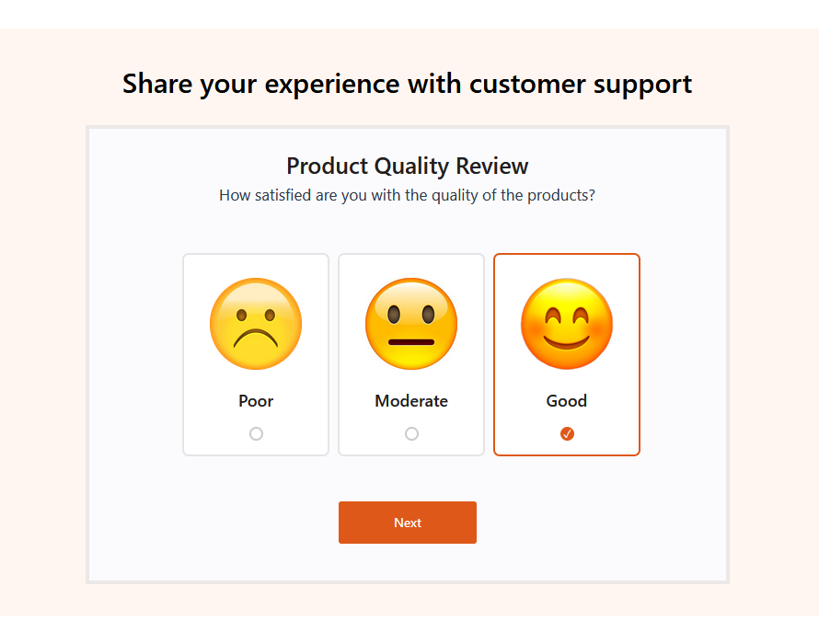The width and height of the screenshot is (819, 644).
Task: Select the Moderate radio button
Action: (411, 433)
